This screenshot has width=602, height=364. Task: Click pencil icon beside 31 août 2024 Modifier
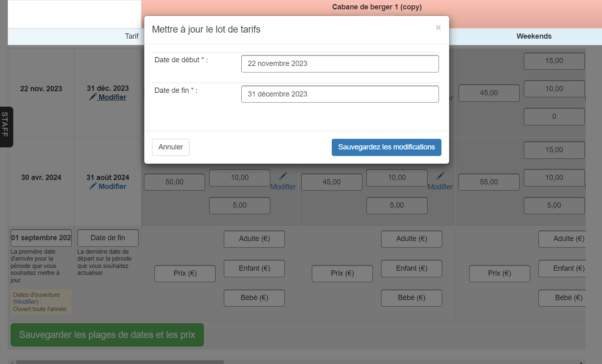pyautogui.click(x=93, y=186)
